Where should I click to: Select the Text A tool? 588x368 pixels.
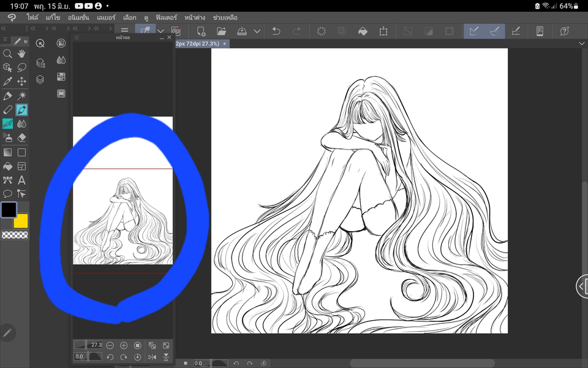22,180
